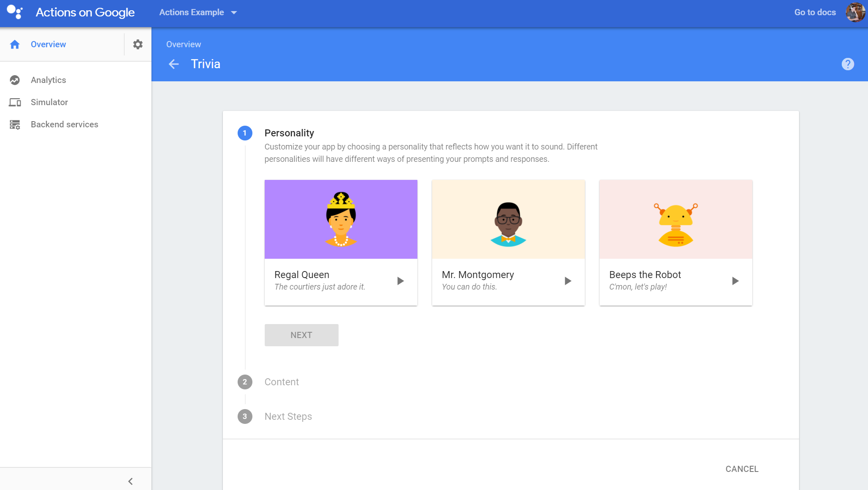Image resolution: width=868 pixels, height=490 pixels.
Task: Select the Mr. Montgomery personality
Action: point(508,242)
